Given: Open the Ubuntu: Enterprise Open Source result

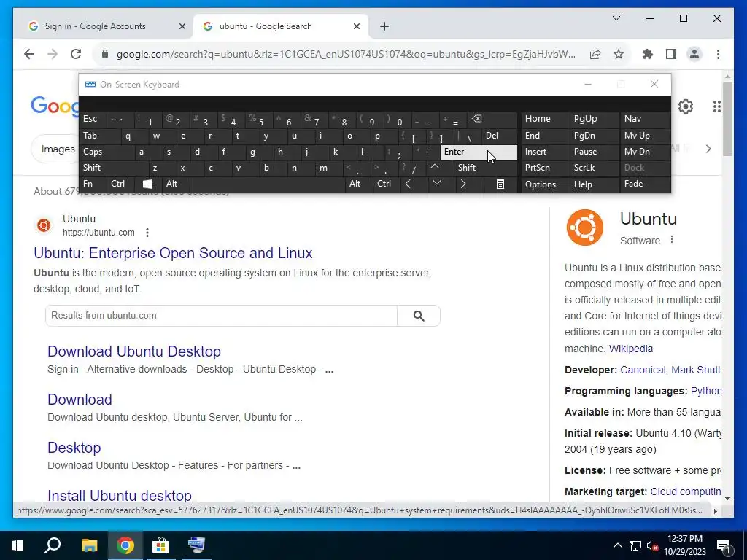Looking at the screenshot, I should point(173,253).
